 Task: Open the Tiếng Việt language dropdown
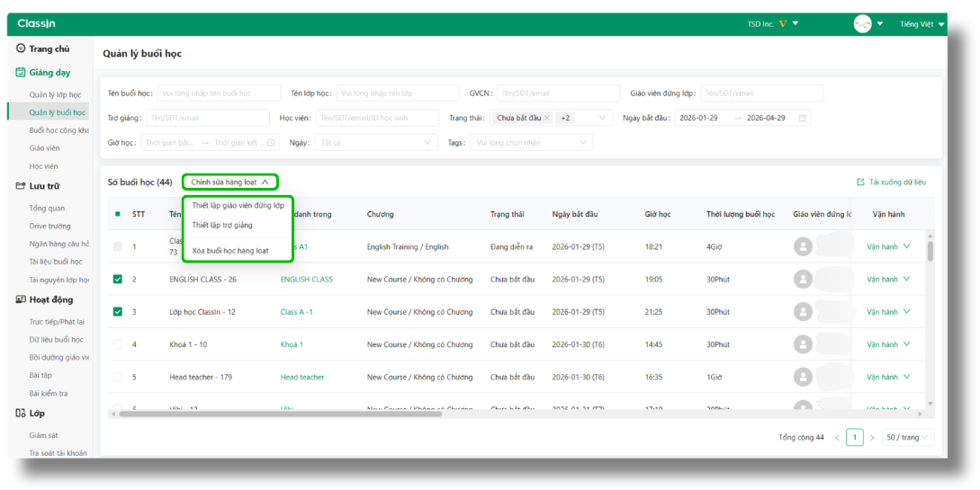(922, 24)
